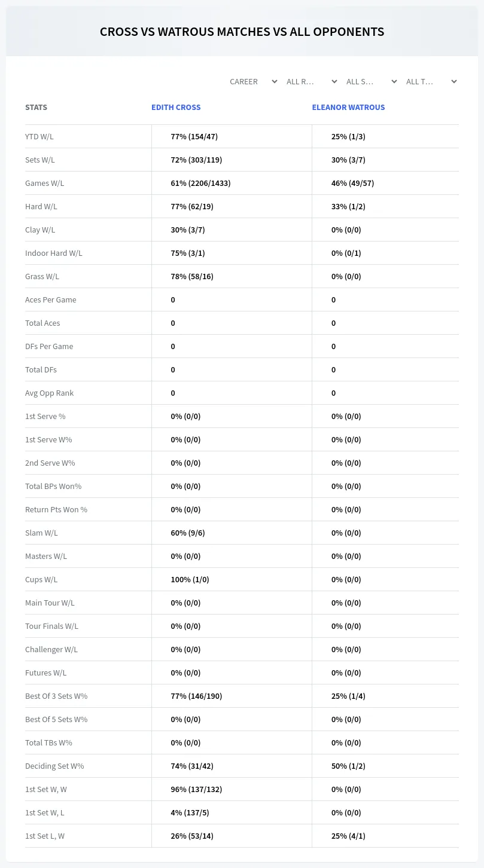Click Edith Cross Cups W/L 100% (1/0)
The image size is (484, 868).
click(190, 579)
